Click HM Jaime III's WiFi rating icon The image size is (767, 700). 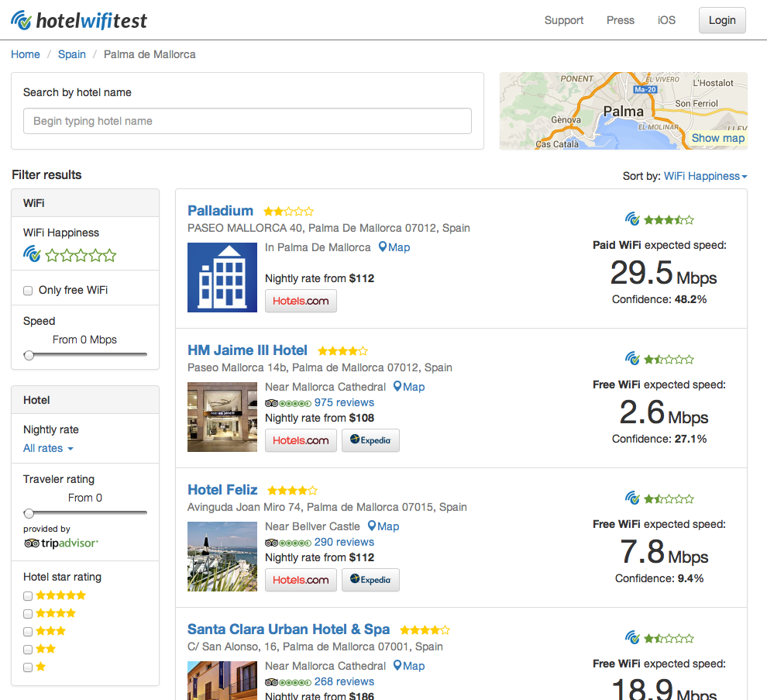click(632, 359)
